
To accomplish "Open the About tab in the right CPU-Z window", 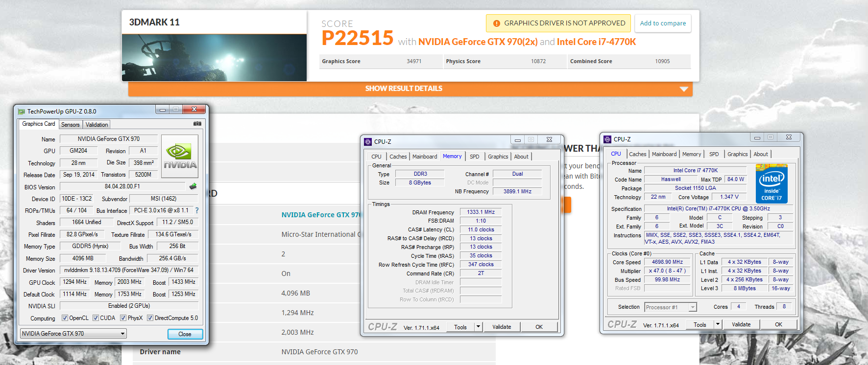I will coord(761,154).
